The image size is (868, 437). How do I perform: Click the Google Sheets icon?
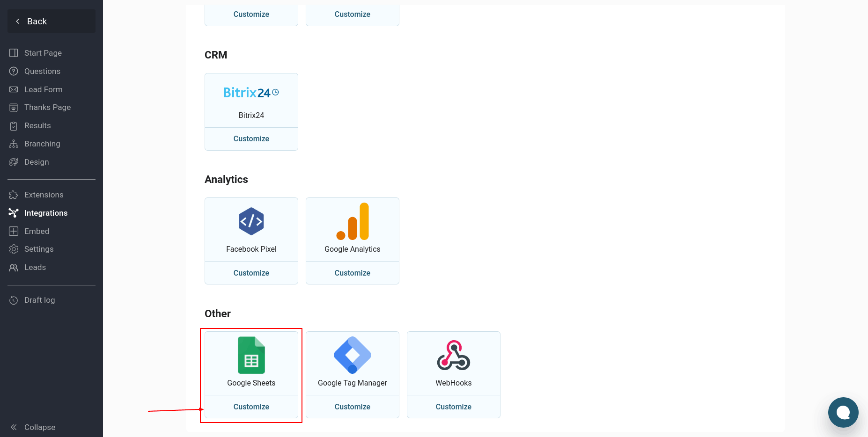pos(251,355)
